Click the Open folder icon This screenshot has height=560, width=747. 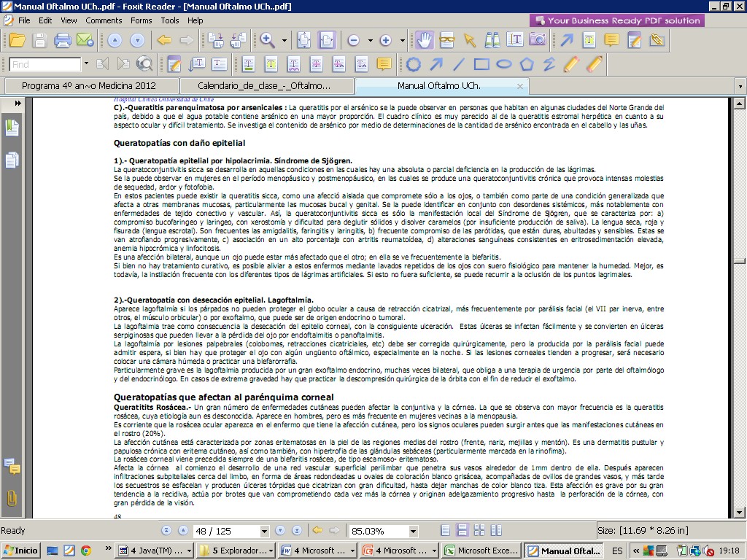click(x=17, y=40)
